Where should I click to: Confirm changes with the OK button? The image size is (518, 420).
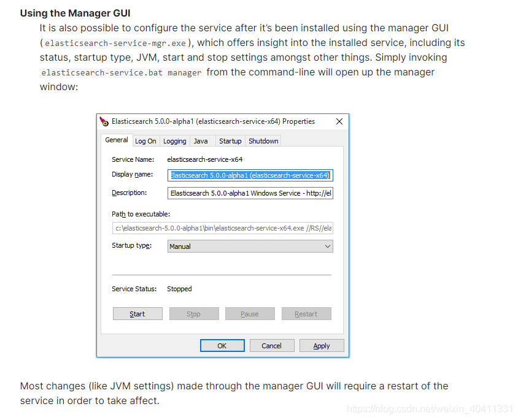tap(222, 345)
